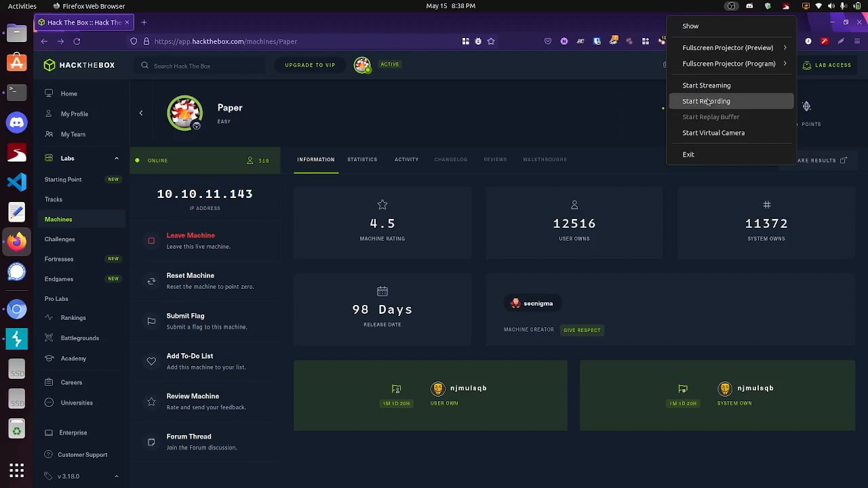Switch to the Activity tab
The image size is (868, 488).
tap(406, 159)
